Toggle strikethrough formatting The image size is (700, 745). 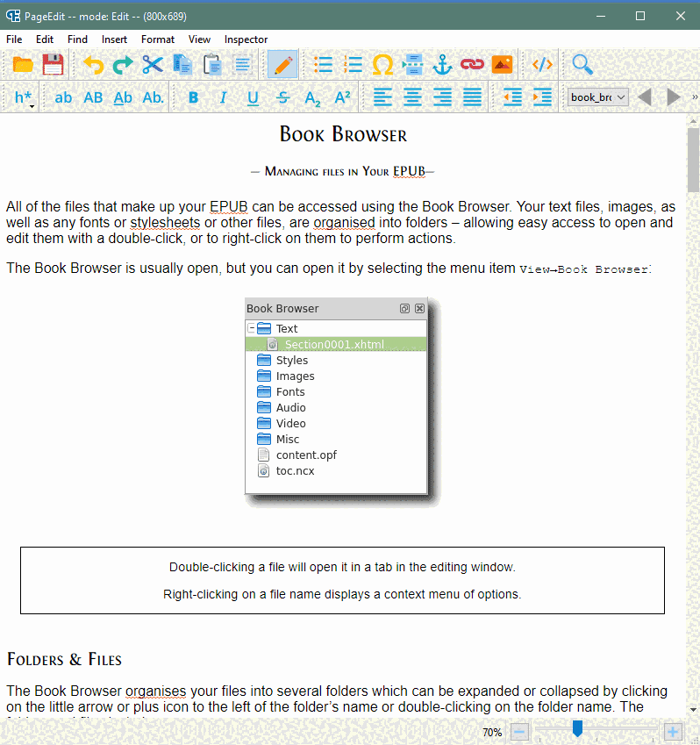[x=282, y=97]
